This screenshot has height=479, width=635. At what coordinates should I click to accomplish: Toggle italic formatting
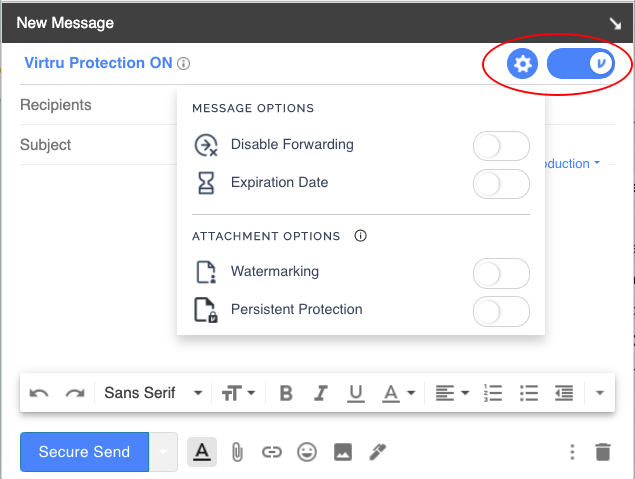(321, 393)
